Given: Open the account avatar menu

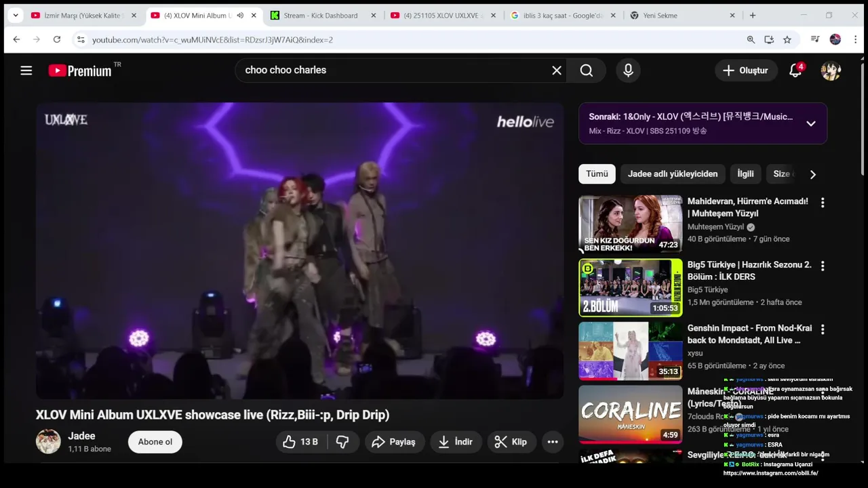Looking at the screenshot, I should pyautogui.click(x=831, y=70).
